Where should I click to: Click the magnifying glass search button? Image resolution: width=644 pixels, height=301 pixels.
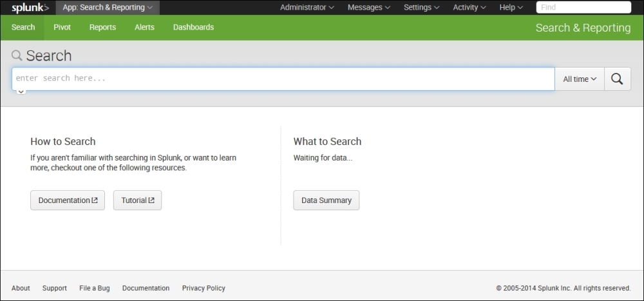coord(617,79)
